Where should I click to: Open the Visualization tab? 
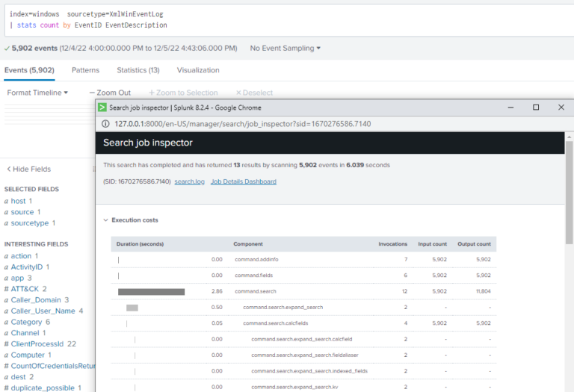pyautogui.click(x=198, y=70)
